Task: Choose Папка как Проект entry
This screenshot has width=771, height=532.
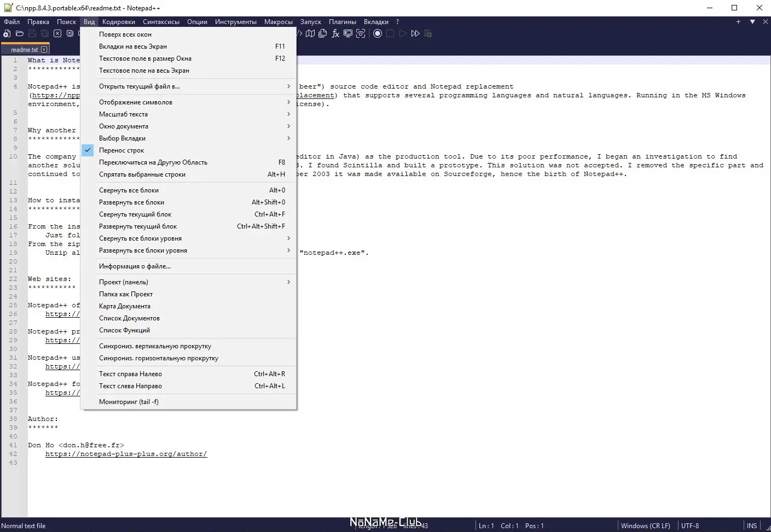Action: tap(188, 294)
